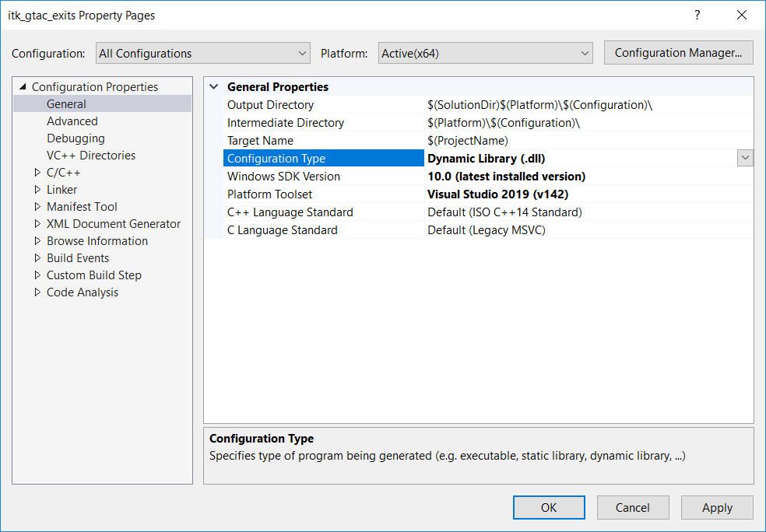This screenshot has width=766, height=532.
Task: Expand the C/C++ tree node arrow
Action: 37,173
